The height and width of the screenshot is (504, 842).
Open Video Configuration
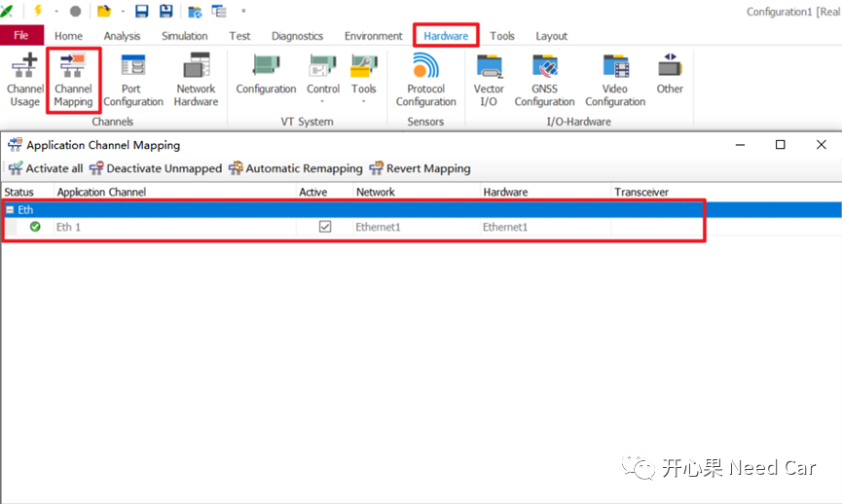(615, 81)
